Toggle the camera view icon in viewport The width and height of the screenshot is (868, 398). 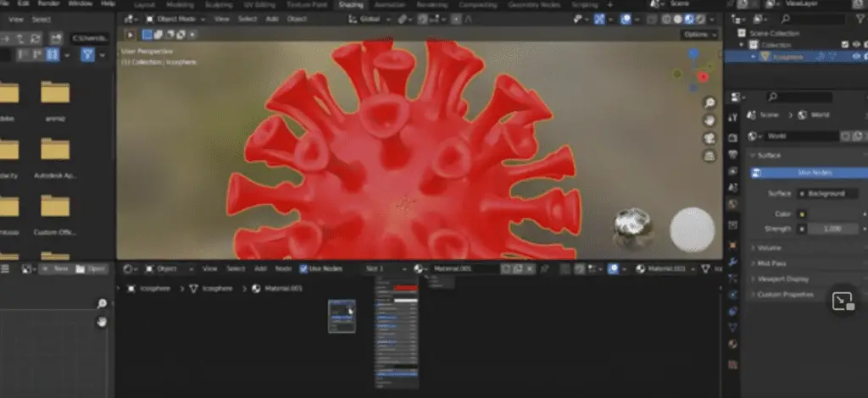(709, 138)
